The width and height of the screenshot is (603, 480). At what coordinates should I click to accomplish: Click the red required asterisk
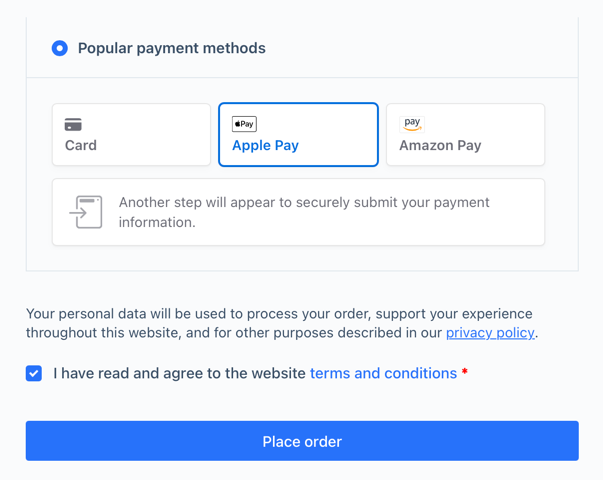coord(465,374)
